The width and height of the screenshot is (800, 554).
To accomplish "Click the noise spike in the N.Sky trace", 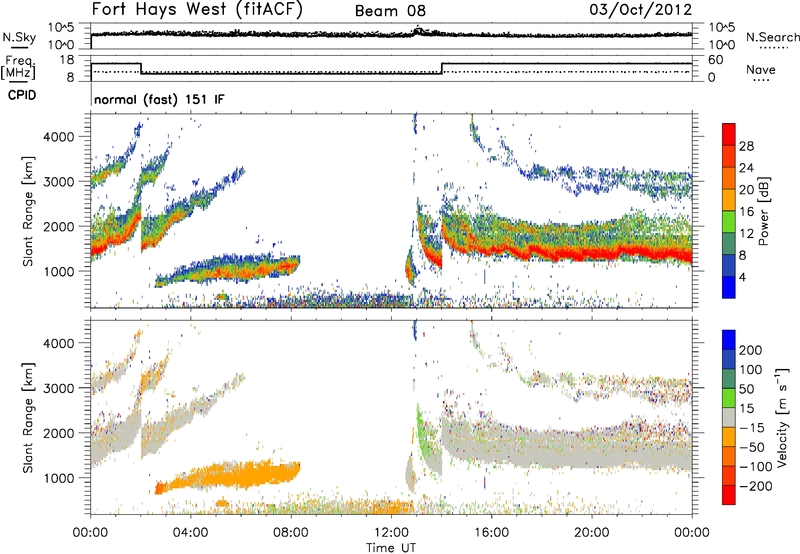I will pos(419,30).
